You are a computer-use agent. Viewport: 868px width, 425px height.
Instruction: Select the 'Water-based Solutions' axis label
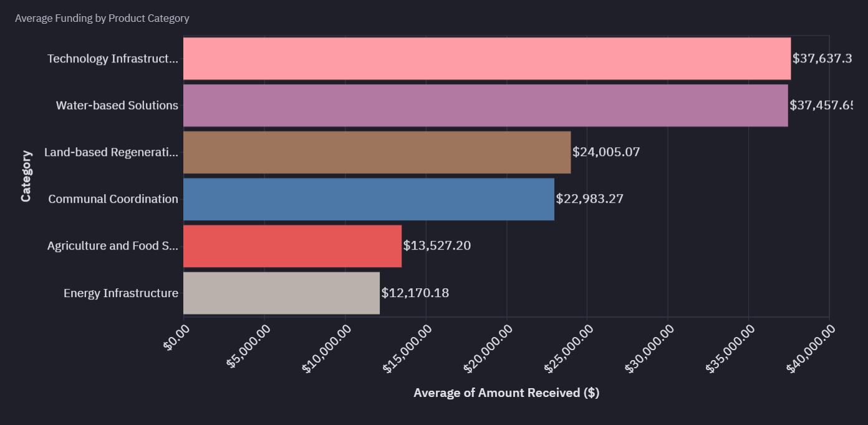point(117,105)
